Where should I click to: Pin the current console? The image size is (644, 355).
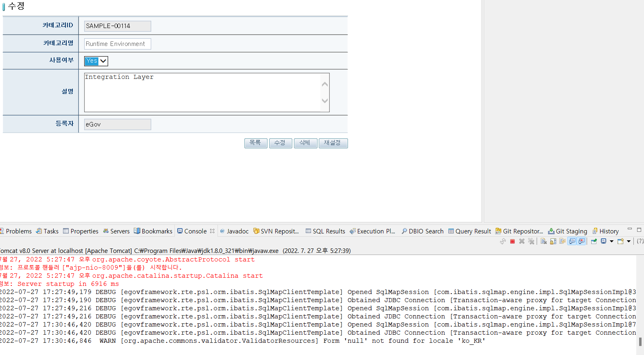[594, 242]
